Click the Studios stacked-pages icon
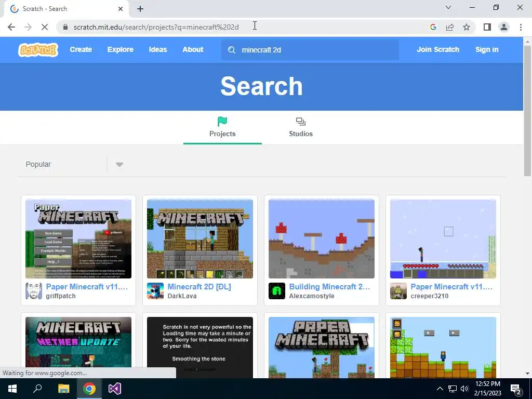This screenshot has height=399, width=532. tap(301, 122)
